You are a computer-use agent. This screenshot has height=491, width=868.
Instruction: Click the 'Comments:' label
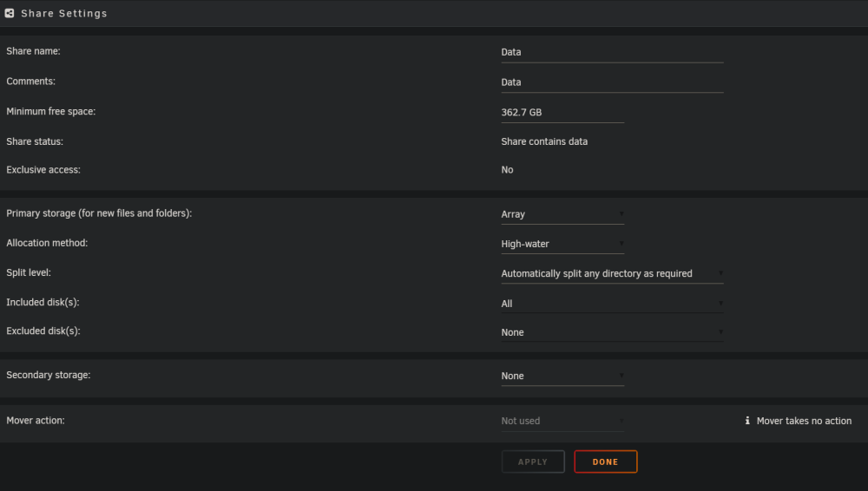pos(31,82)
